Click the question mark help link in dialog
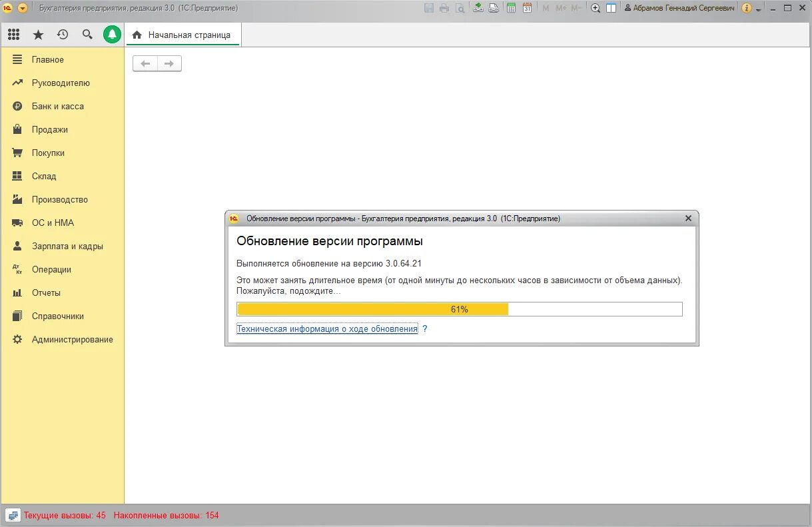Screen dimensions: 812x527 click(x=425, y=328)
